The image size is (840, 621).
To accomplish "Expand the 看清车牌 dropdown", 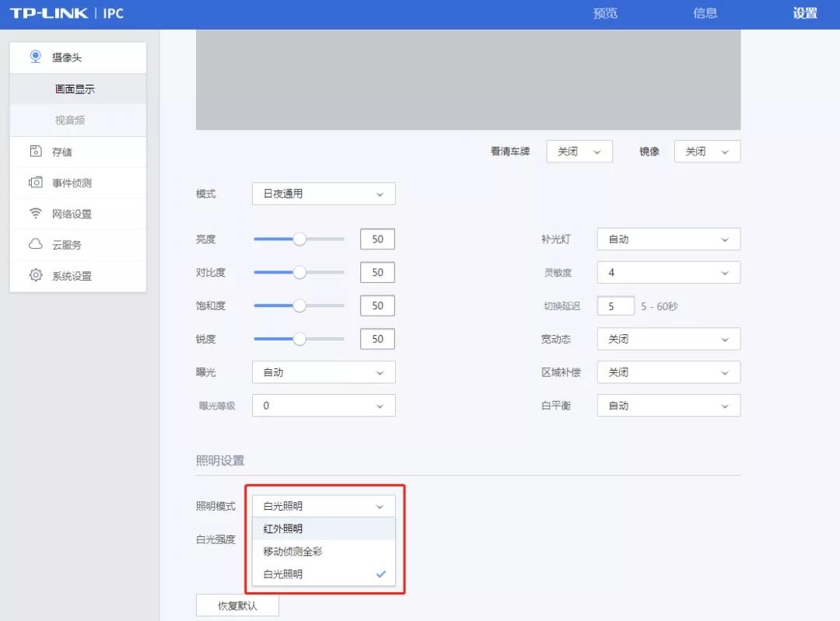I will pyautogui.click(x=579, y=152).
